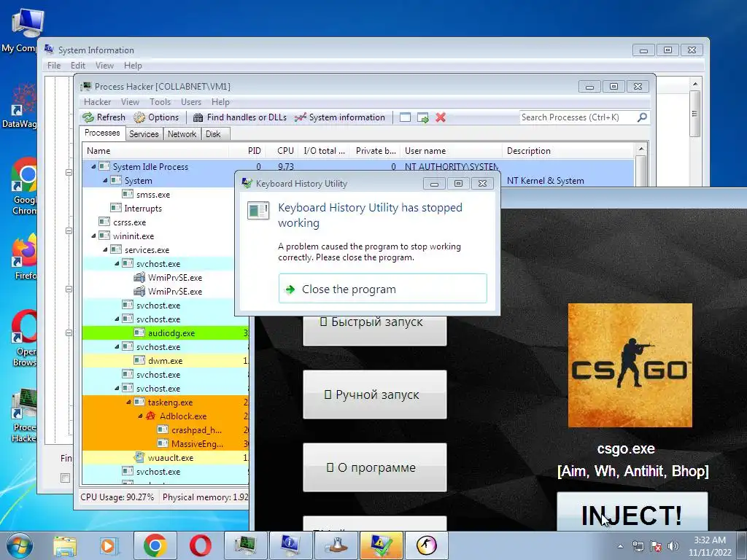747x560 pixels.
Task: Open the Users menu in Process Hacker
Action: (x=190, y=102)
